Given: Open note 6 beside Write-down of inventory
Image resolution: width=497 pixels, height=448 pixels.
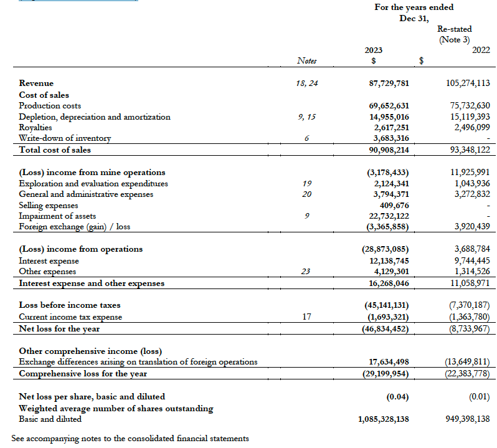Looking at the screenshot, I should (306, 138).
